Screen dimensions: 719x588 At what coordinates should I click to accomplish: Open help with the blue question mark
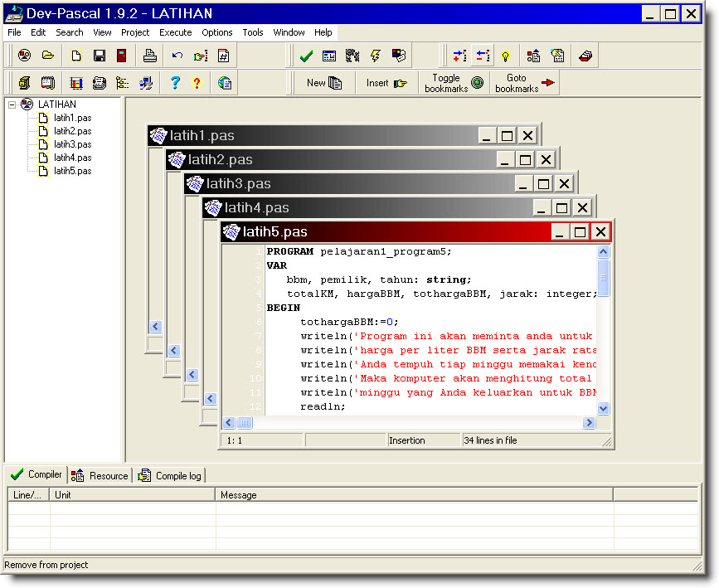coord(175,83)
